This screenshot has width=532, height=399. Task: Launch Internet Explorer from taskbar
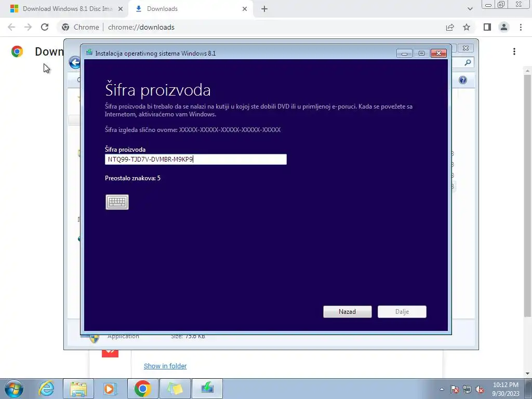(x=46, y=389)
